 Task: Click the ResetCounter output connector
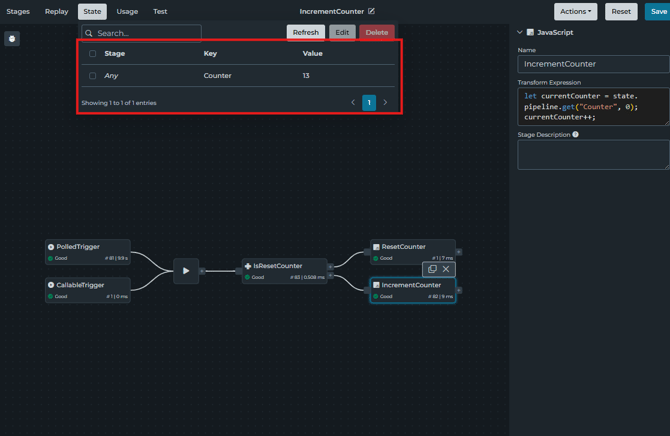(459, 252)
